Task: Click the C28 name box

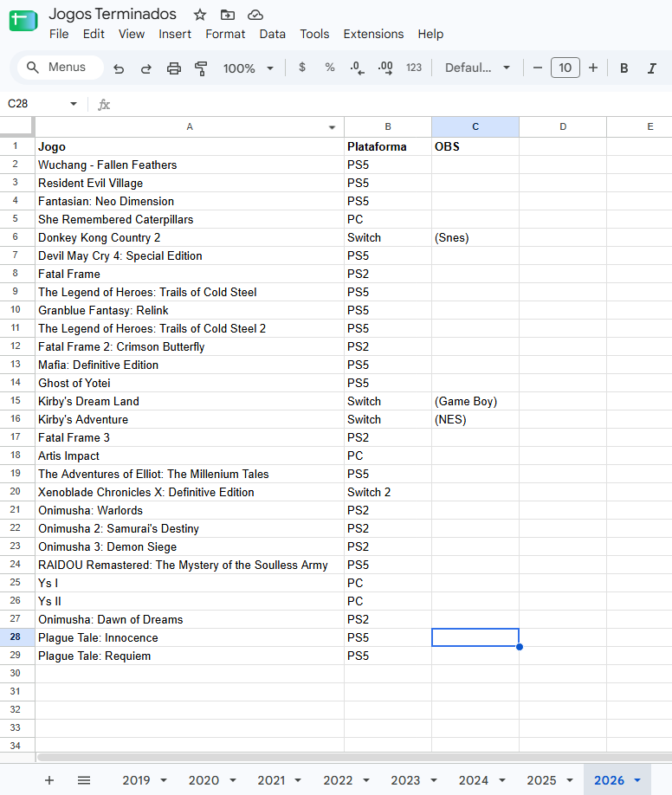Action: 36,104
